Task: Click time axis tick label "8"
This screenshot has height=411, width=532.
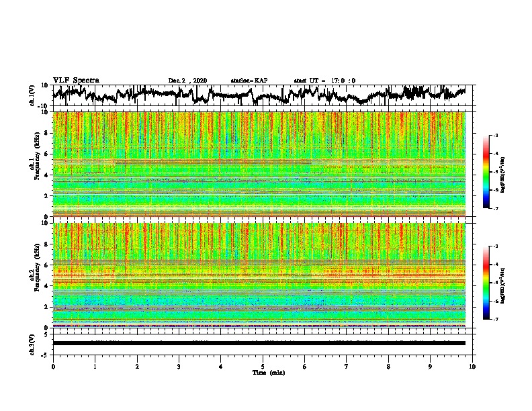Action: pyautogui.click(x=388, y=367)
